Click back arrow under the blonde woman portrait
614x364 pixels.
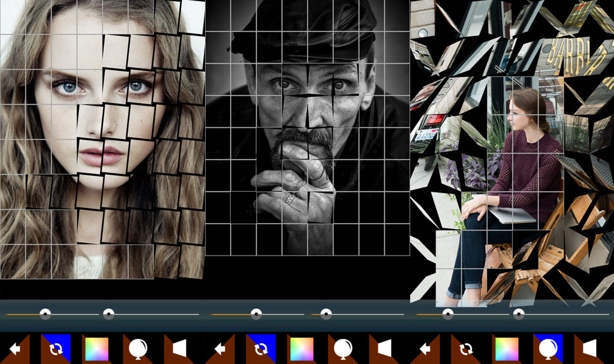pos(15,348)
